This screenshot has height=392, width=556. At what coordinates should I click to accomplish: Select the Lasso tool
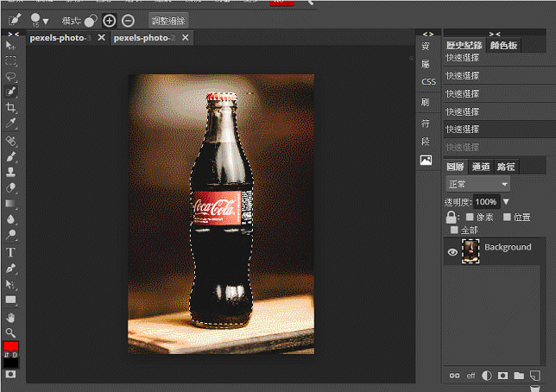(x=10, y=76)
